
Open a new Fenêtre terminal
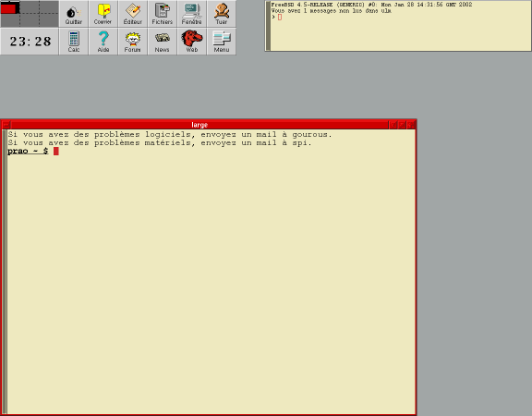point(192,14)
